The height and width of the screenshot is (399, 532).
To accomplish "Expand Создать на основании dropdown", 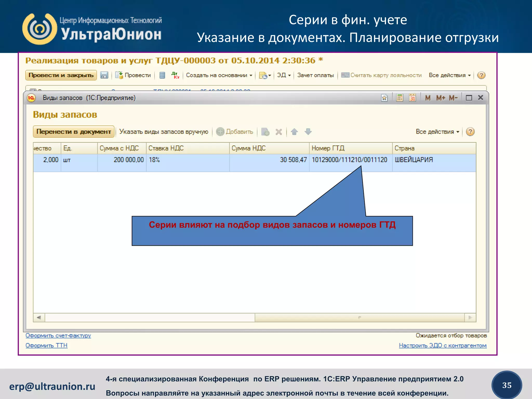I will [x=219, y=75].
